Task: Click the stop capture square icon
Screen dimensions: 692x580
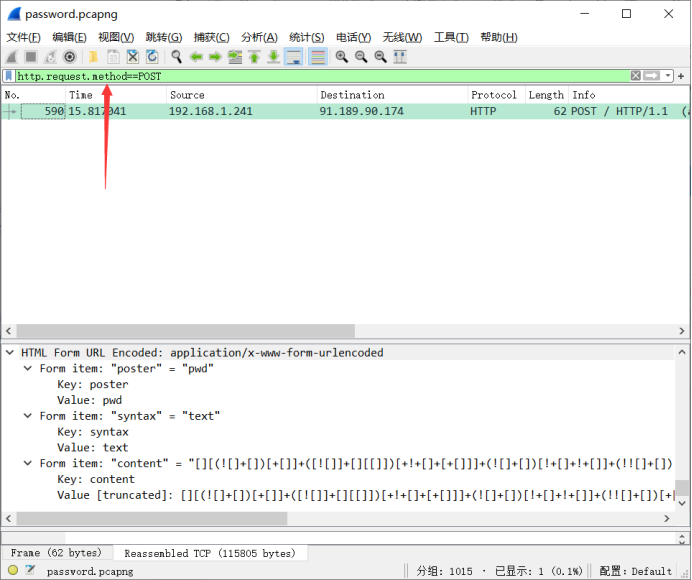Action: coord(31,57)
